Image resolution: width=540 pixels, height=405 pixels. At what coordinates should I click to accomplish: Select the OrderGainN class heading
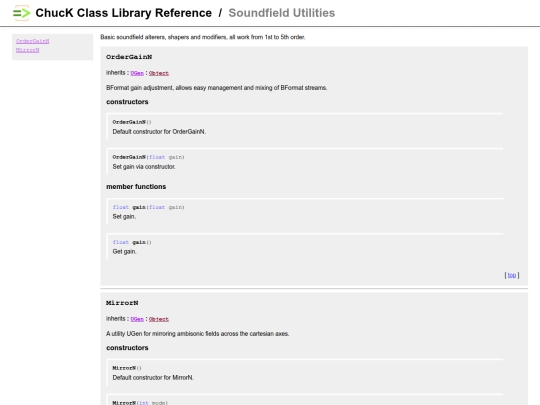tap(129, 57)
